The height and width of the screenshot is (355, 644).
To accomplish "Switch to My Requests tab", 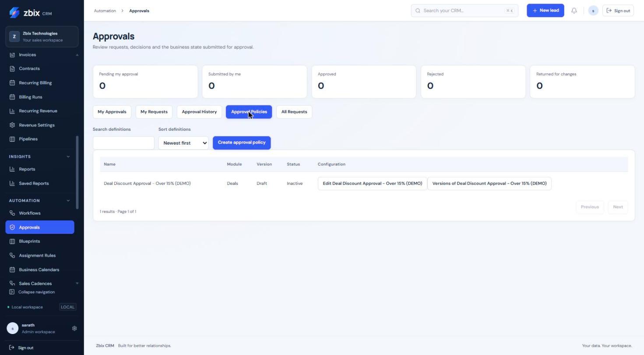I will click(x=154, y=112).
